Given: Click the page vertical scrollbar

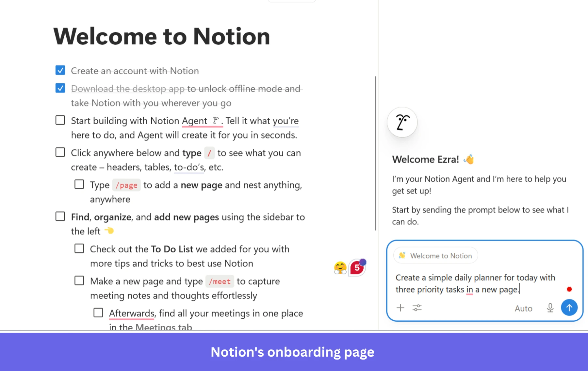Looking at the screenshot, I should click(376, 153).
